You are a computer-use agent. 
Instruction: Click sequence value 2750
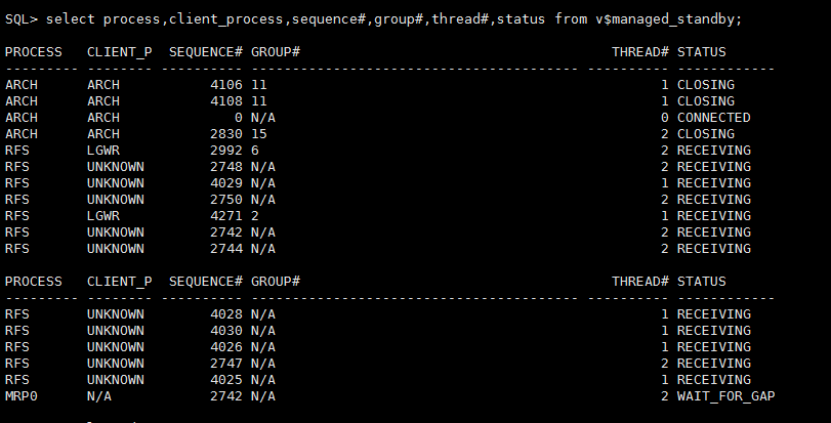226,200
